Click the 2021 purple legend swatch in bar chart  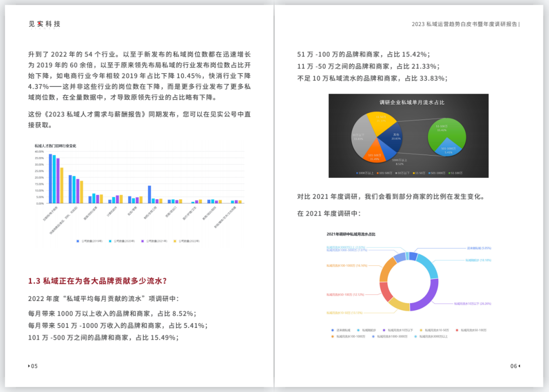pyautogui.click(x=142, y=241)
